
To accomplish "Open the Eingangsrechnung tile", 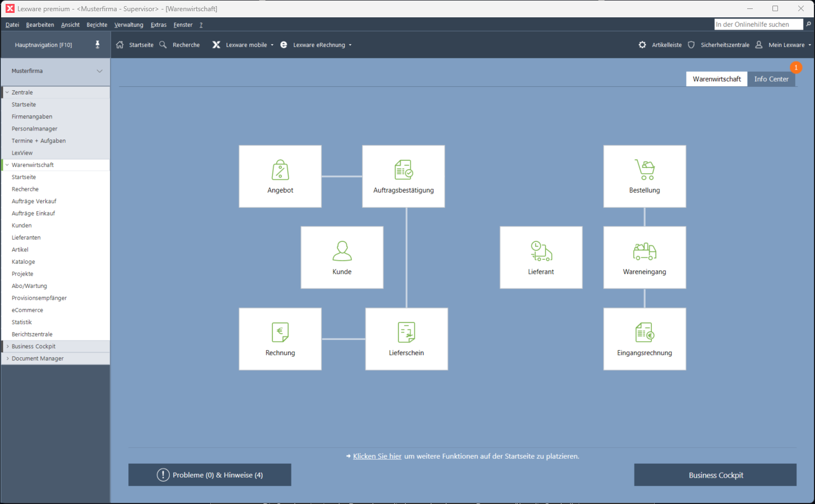I will click(645, 339).
